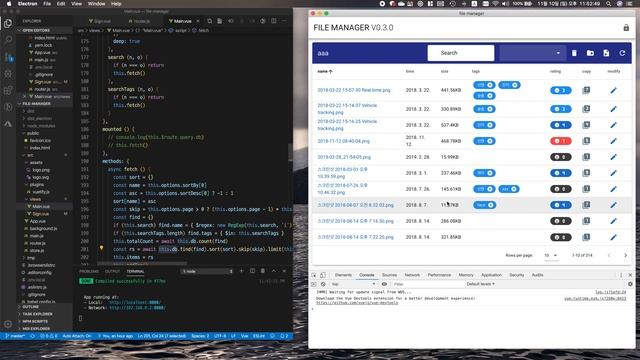Go to next page of file table
Viewport: 640px width, 360px height.
point(625,256)
